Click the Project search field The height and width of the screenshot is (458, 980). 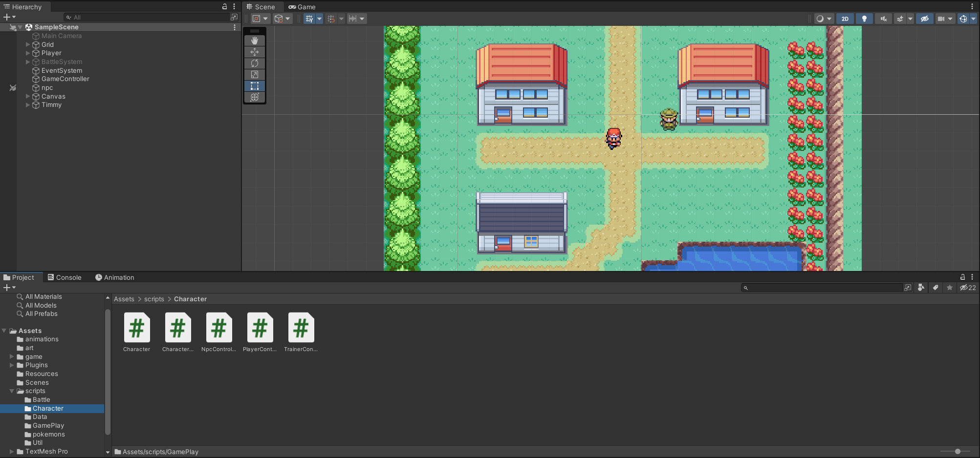coord(823,288)
